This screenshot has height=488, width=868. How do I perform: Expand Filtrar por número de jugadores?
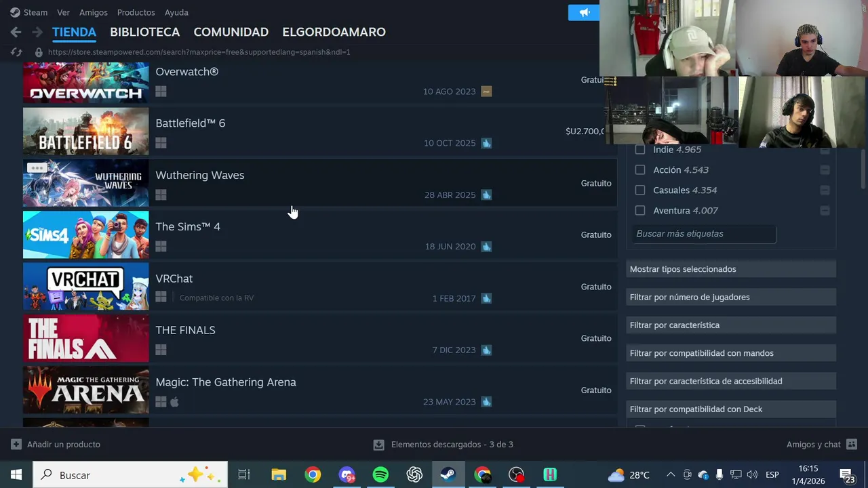pos(731,297)
